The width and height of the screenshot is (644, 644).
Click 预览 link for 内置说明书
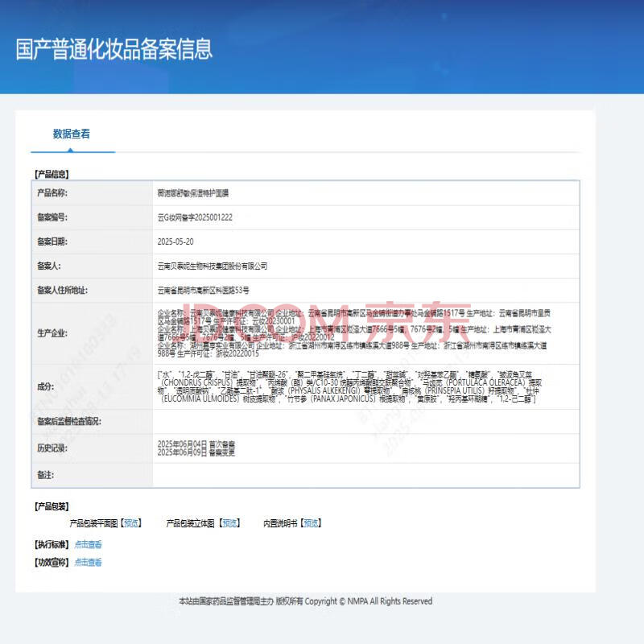pyautogui.click(x=311, y=523)
